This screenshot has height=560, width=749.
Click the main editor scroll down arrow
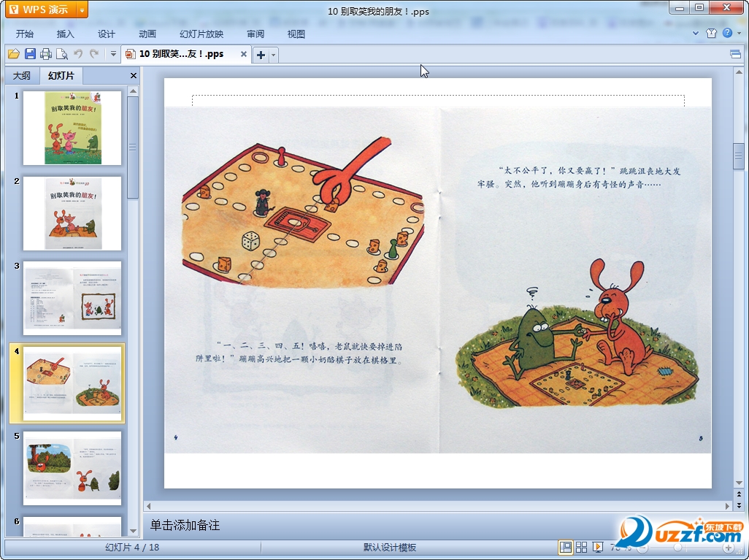pos(739,483)
